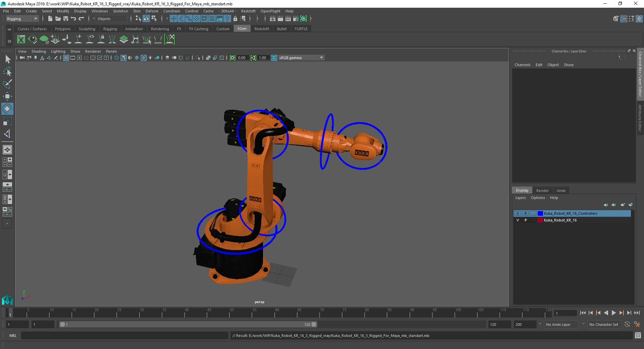The image size is (644, 349).
Task: Create a new scene file
Action: 50,19
